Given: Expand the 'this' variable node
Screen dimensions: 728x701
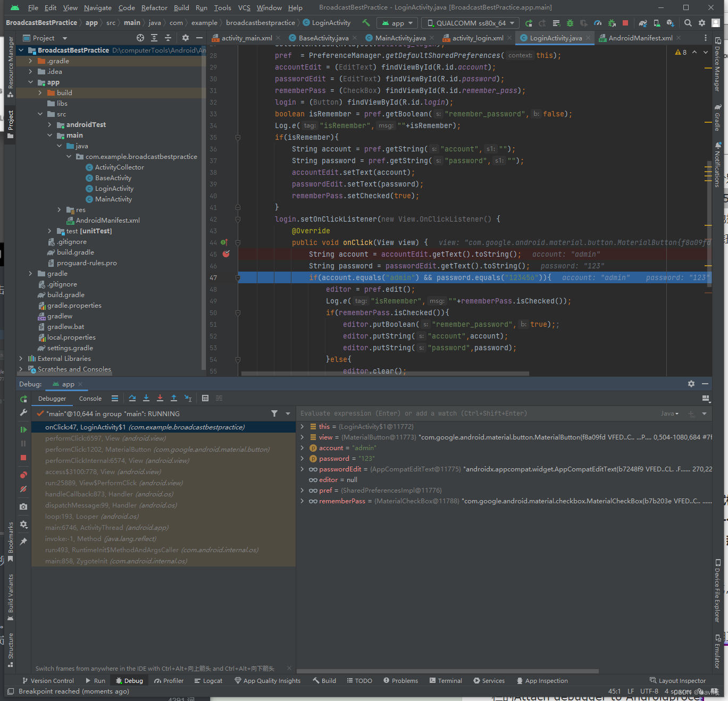Looking at the screenshot, I should (302, 427).
